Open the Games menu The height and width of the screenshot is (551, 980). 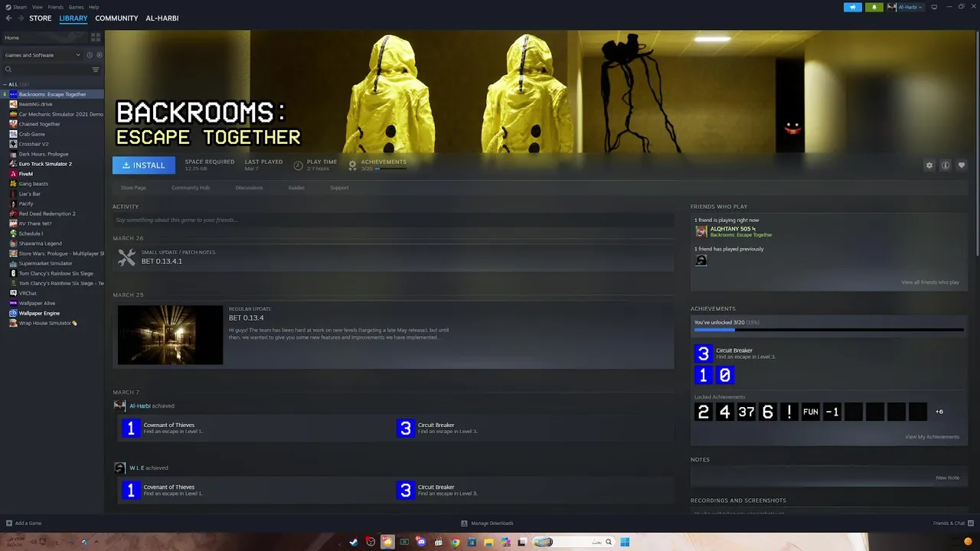click(76, 7)
